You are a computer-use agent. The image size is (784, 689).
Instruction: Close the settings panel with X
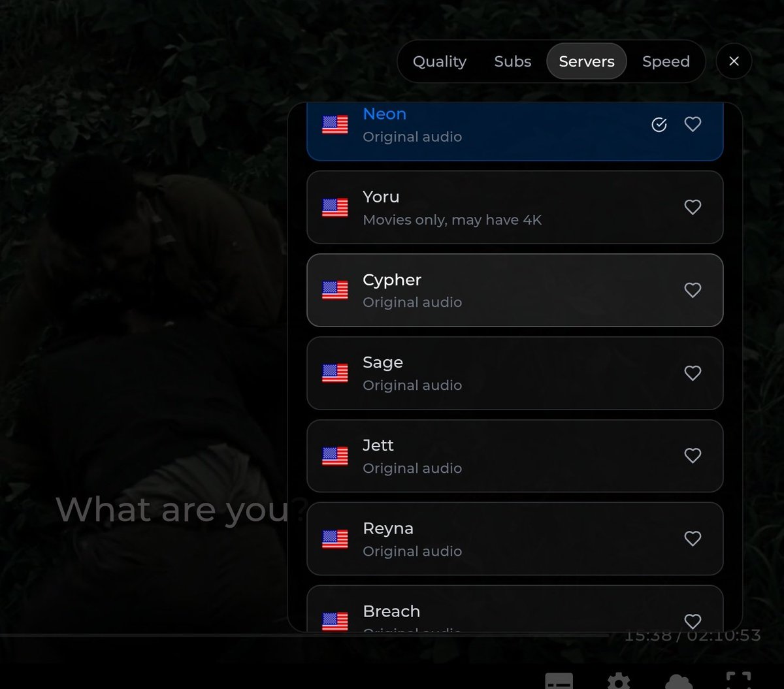pyautogui.click(x=734, y=61)
